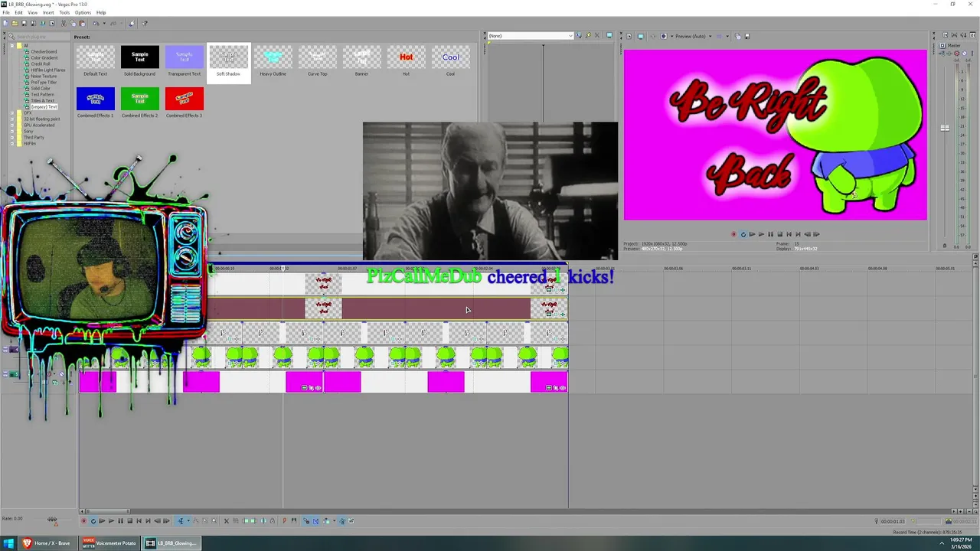Viewport: 980px width, 551px height.
Task: Click the Save project icon
Action: click(24, 23)
